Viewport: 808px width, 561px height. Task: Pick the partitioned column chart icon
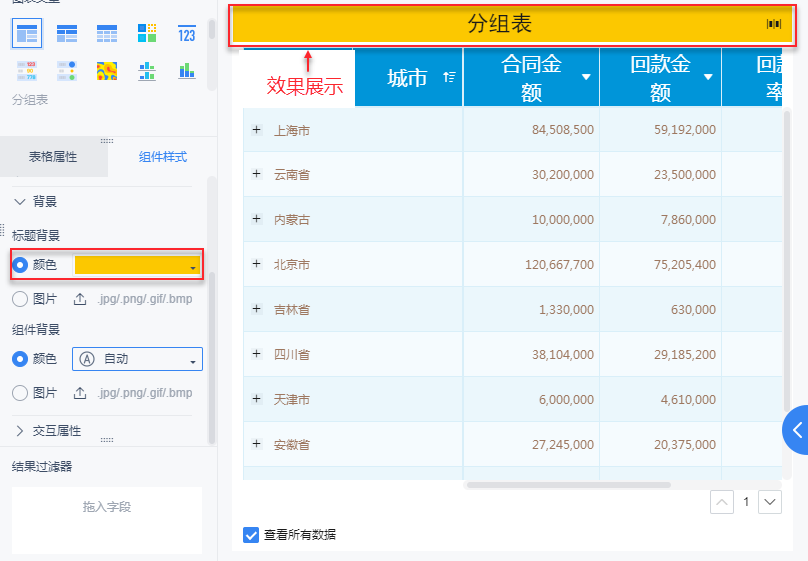point(147,71)
